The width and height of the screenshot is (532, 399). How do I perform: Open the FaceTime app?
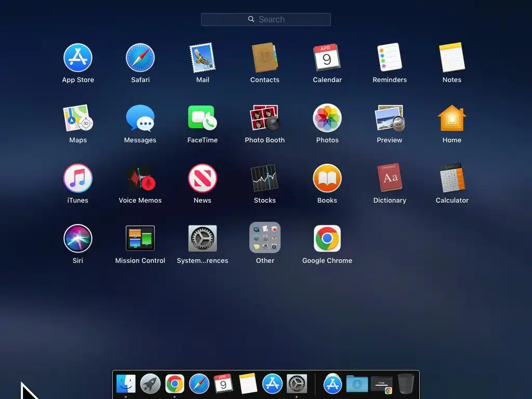(x=203, y=117)
